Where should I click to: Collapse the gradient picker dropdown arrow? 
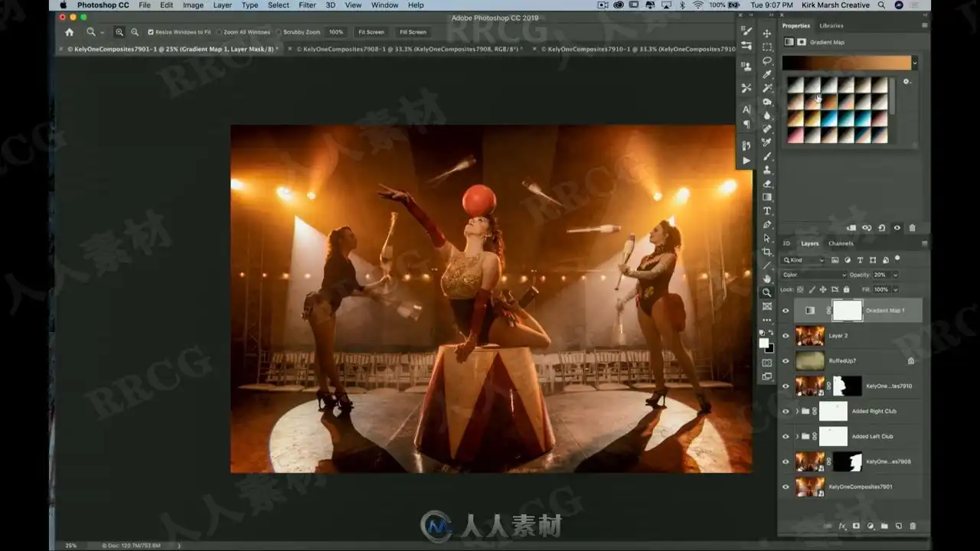coord(915,63)
